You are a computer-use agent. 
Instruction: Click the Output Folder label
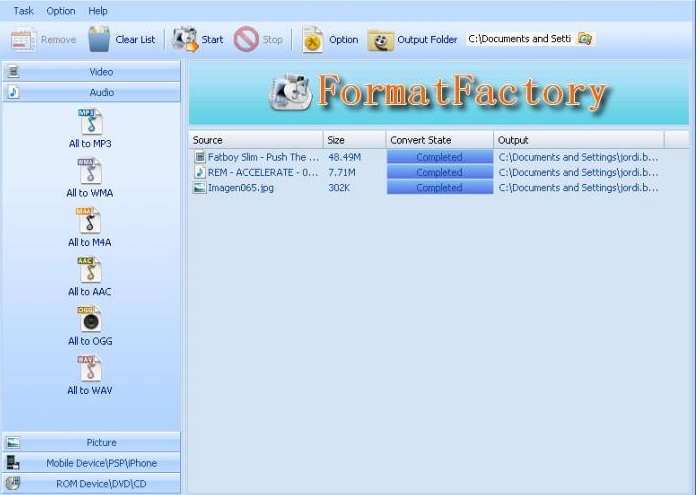427,40
